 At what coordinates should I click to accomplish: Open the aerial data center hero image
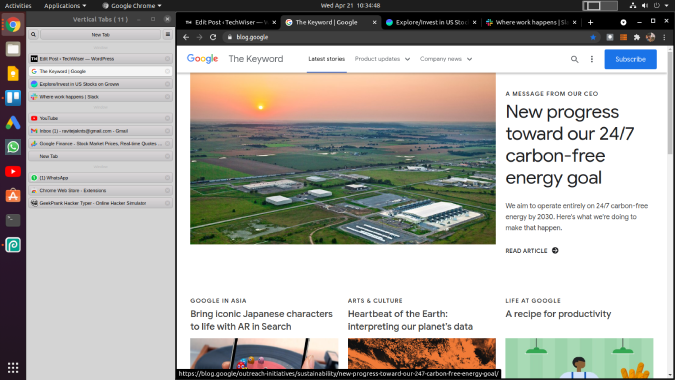point(343,158)
